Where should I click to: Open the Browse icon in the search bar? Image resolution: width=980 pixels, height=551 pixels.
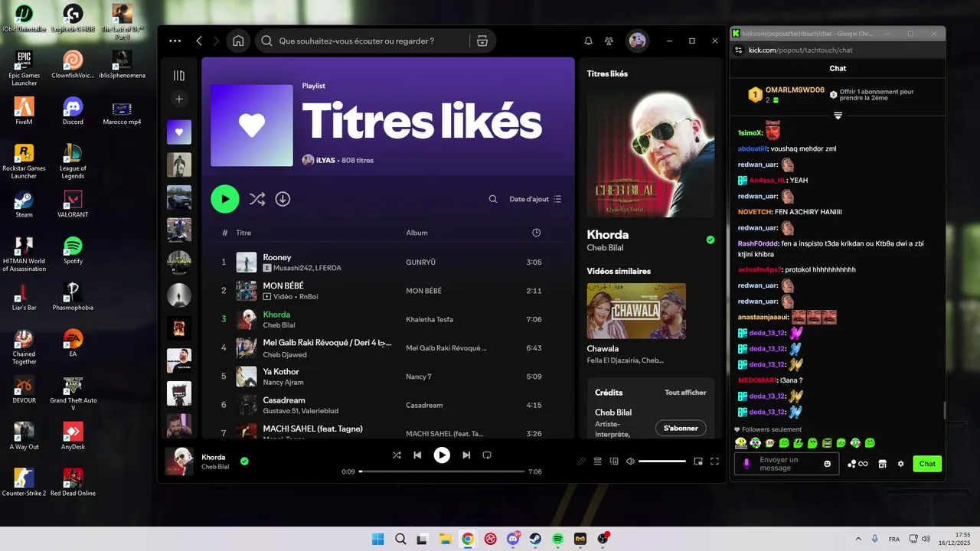482,41
